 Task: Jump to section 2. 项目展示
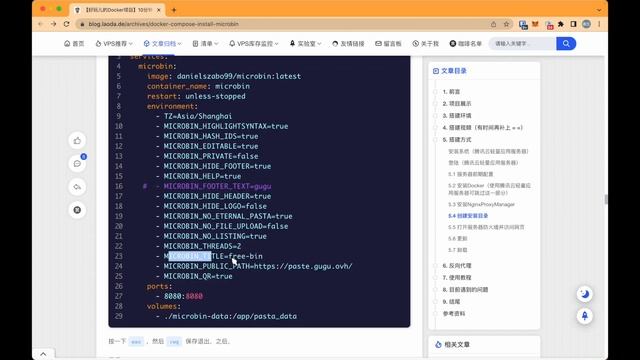point(457,104)
